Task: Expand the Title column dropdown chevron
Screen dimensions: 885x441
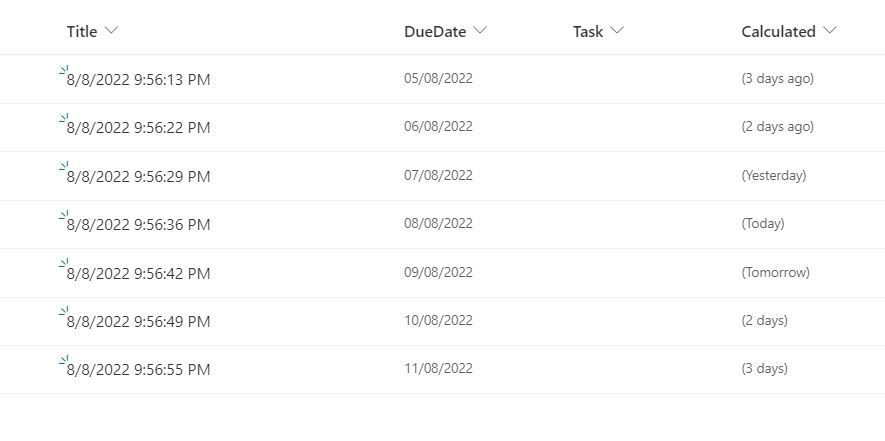Action: [111, 31]
